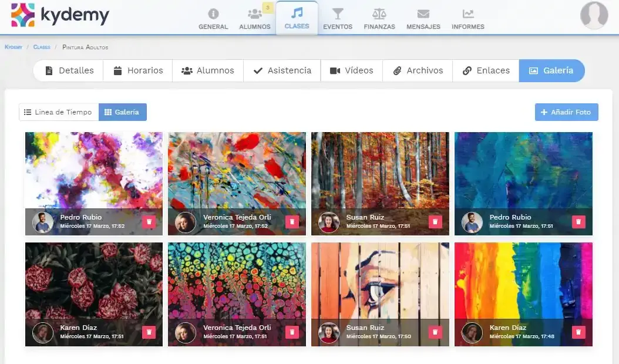Viewport: 619px width, 364px height.
Task: Open the Archivos tab
Action: [x=418, y=70]
